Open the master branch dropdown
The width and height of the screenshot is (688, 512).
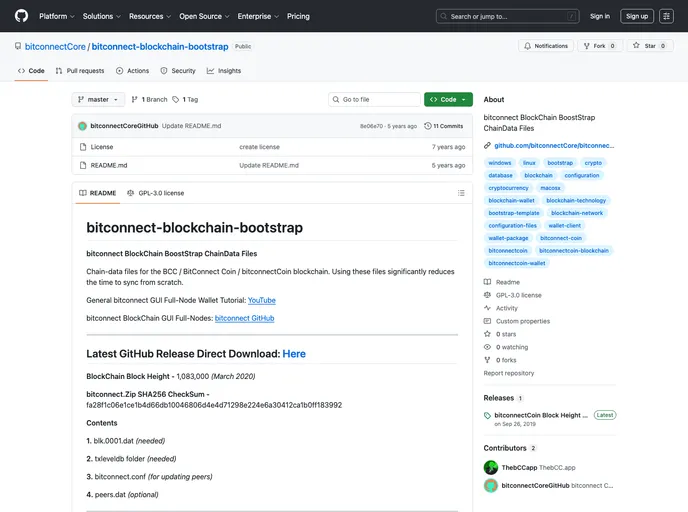pos(99,100)
